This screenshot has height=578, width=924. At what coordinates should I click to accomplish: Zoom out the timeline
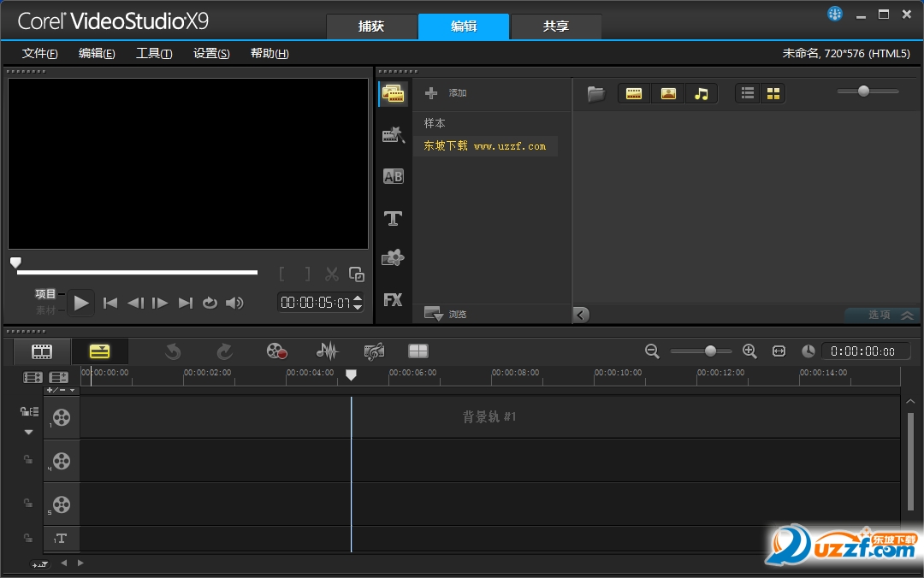[652, 351]
